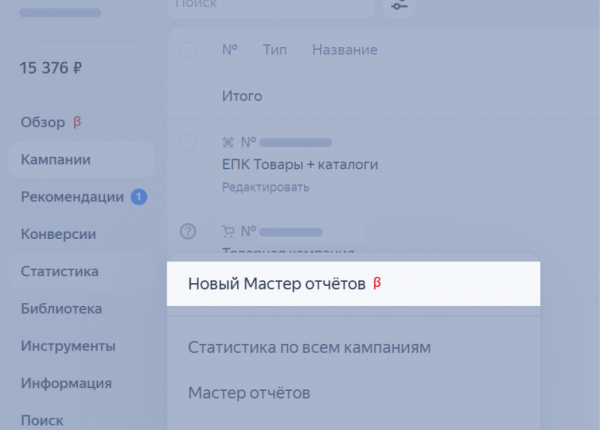This screenshot has width=600, height=430.
Task: Click the Поиск search input field
Action: [270, 5]
